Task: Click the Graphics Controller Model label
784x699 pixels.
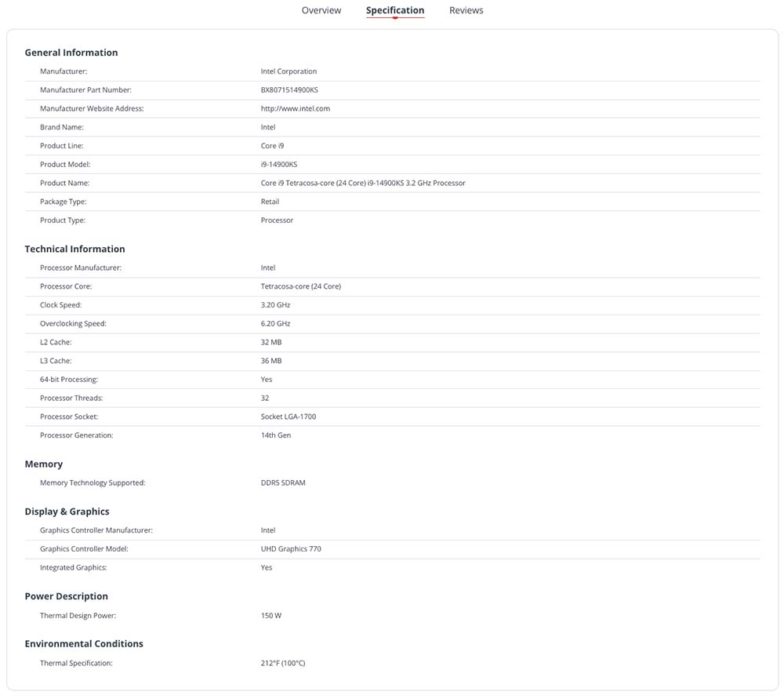Action: pos(84,549)
